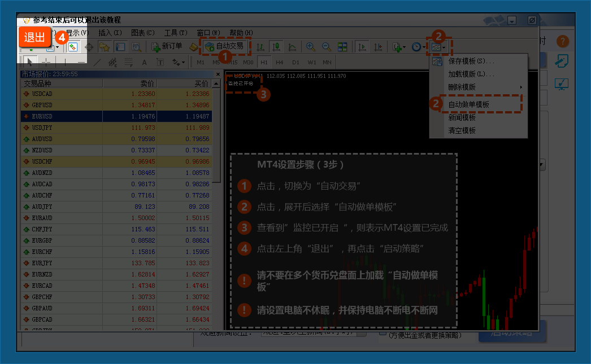Open the Terminal panel icon
The image size is (591, 364).
click(120, 47)
